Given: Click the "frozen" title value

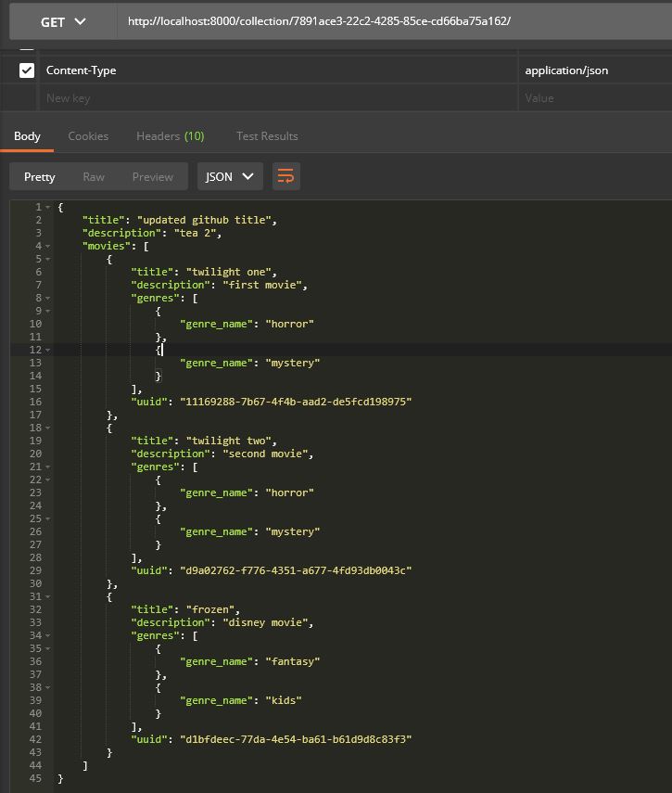Looking at the screenshot, I should pos(210,610).
